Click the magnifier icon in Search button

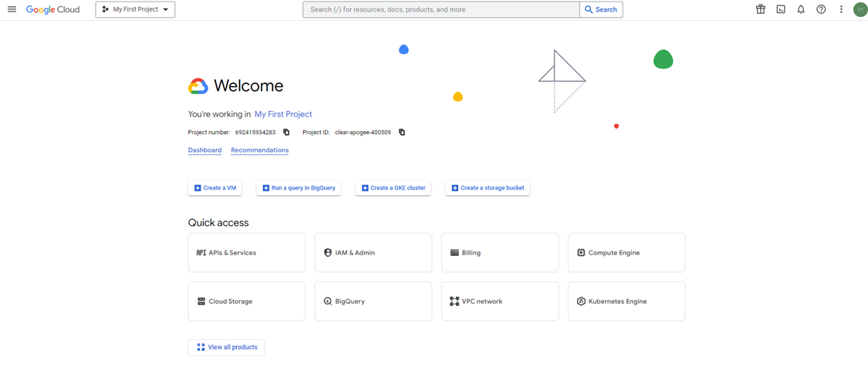click(589, 9)
